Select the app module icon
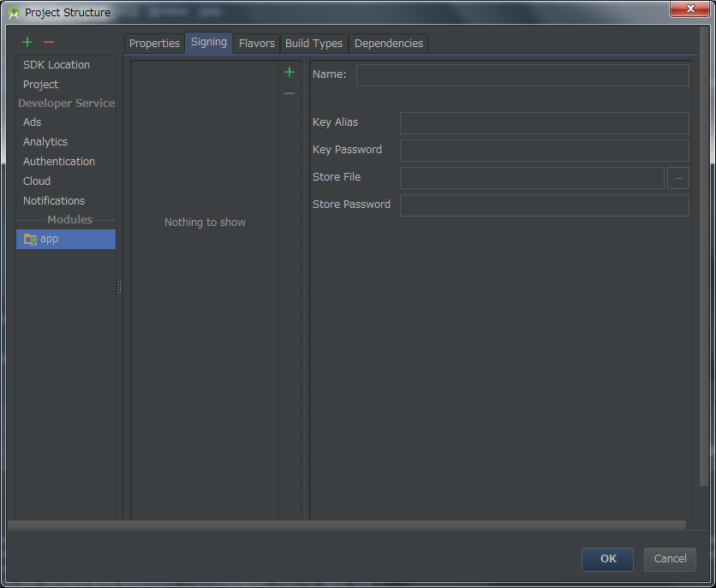716x588 pixels. [x=30, y=240]
